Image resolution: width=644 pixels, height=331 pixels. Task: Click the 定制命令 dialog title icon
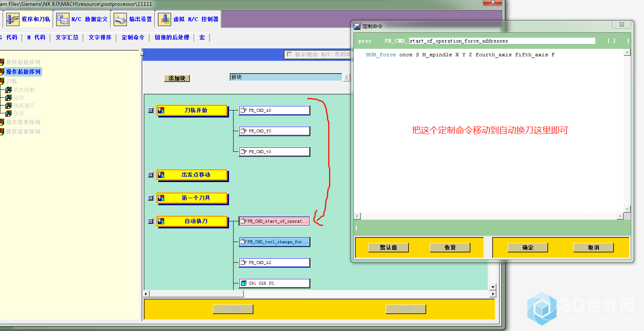pos(357,26)
